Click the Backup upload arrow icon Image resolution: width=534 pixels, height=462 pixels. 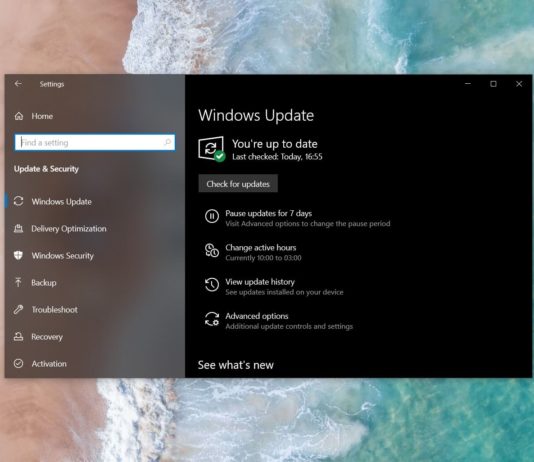(x=18, y=282)
